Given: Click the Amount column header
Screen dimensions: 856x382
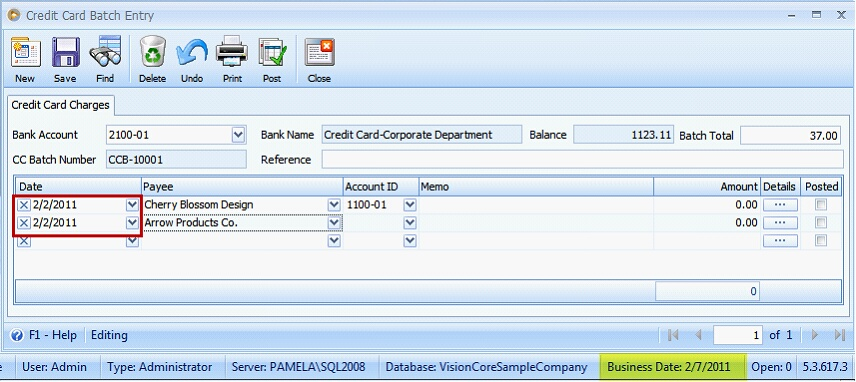Looking at the screenshot, I should click(708, 187).
